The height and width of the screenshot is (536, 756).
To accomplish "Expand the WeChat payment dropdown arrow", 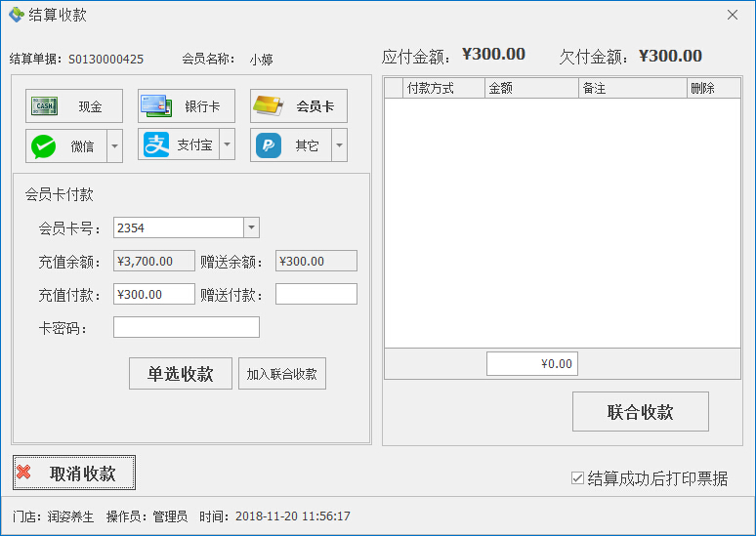I will coord(114,146).
